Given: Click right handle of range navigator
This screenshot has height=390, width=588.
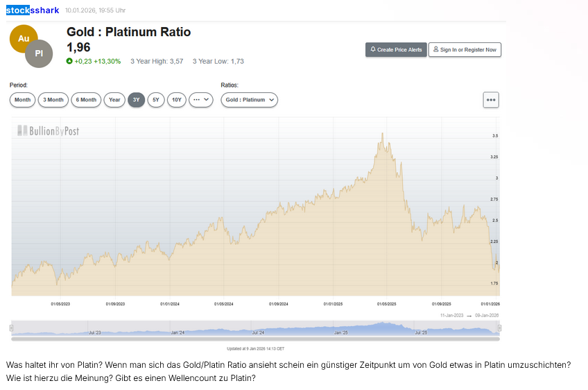Looking at the screenshot, I should click(499, 328).
